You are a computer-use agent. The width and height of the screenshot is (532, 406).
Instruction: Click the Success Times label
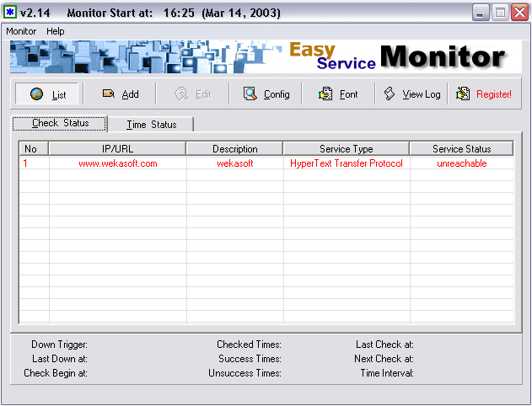click(250, 359)
